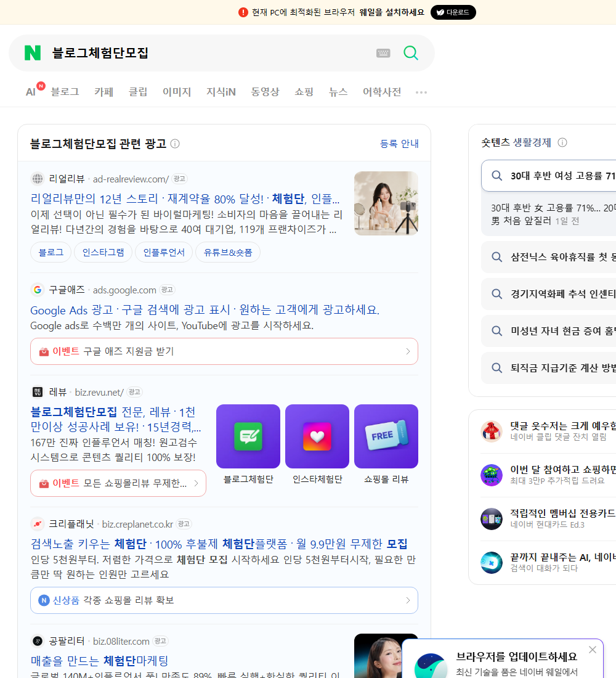The height and width of the screenshot is (678, 616).
Task: Open the 등록 안내 link
Action: tap(399, 144)
